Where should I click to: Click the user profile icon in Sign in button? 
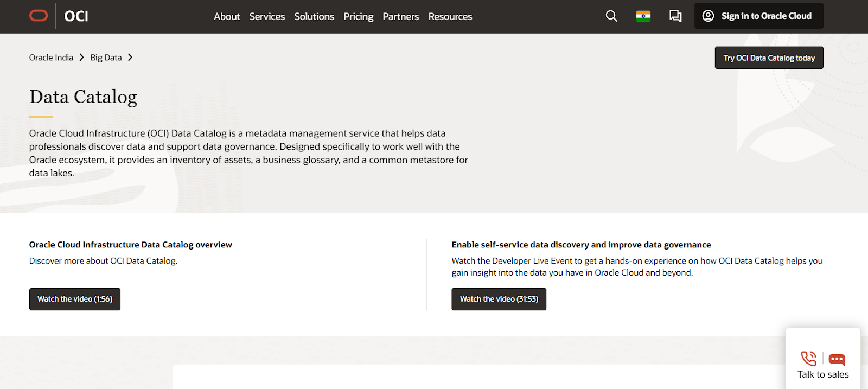tap(708, 16)
